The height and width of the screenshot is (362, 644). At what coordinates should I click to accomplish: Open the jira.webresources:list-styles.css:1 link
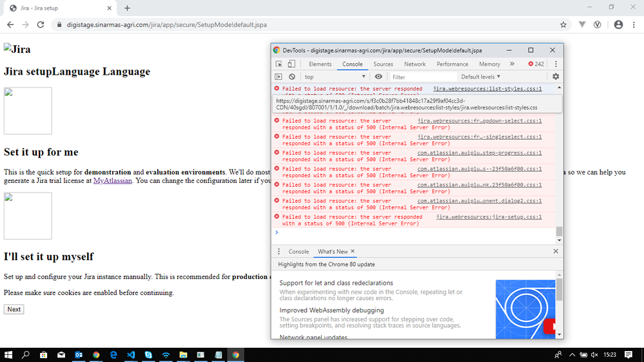coord(487,89)
